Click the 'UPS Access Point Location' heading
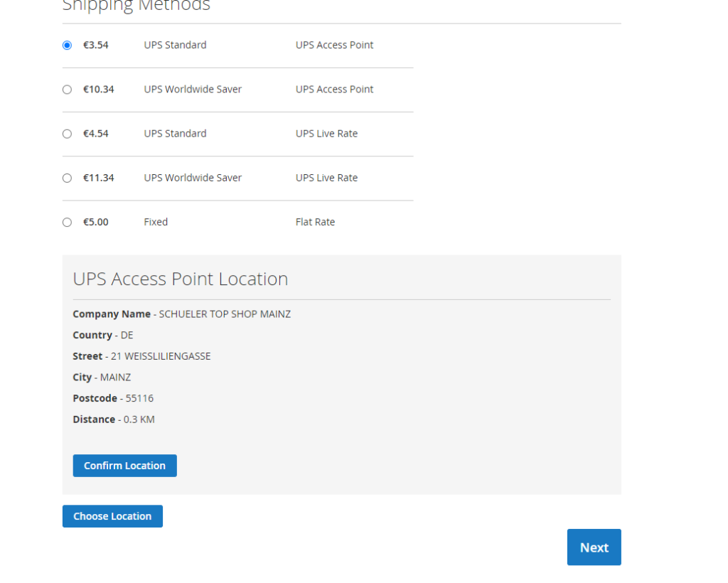The width and height of the screenshot is (728, 583). 181,279
